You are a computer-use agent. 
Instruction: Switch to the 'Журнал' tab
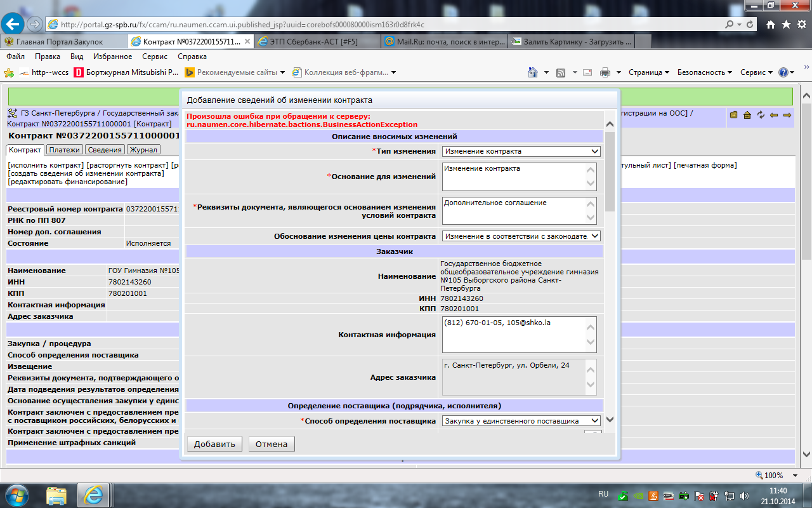[x=143, y=150]
